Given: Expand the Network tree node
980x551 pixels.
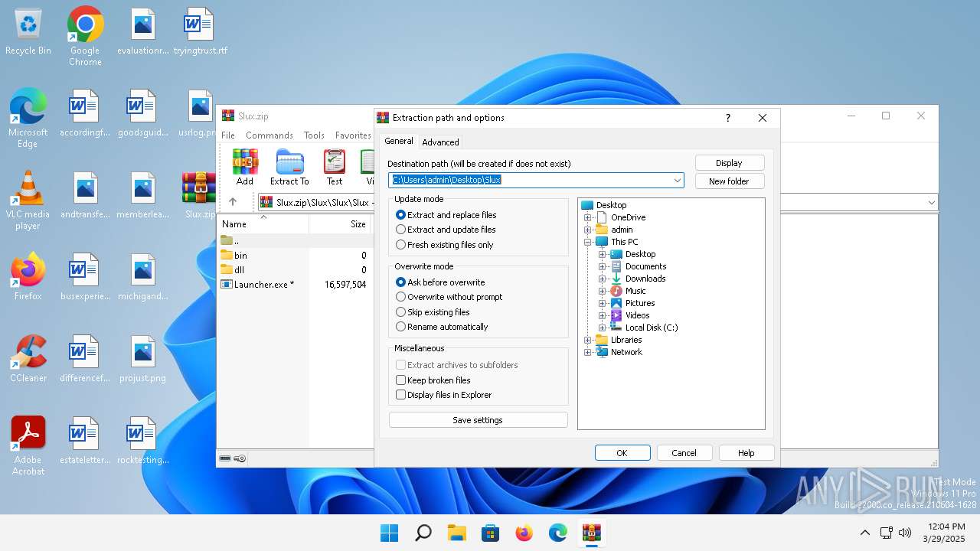Looking at the screenshot, I should pyautogui.click(x=588, y=352).
